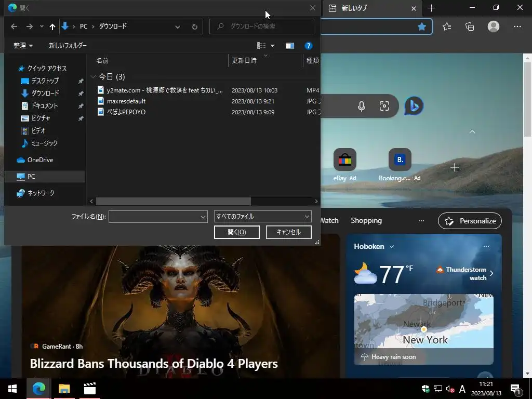Open the notification center icon
Viewport: 532px width, 399px height.
516,389
